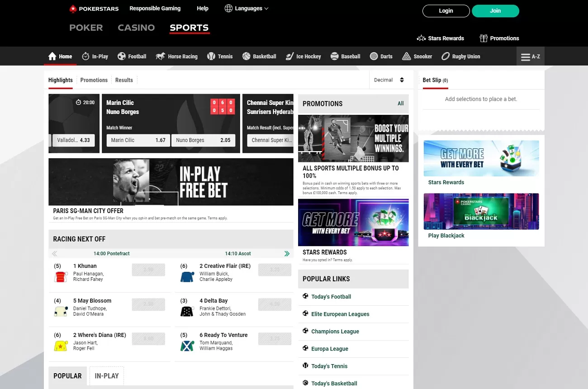Select the Chennai Super Kings odds button
Viewport: 588px width, 389px height.
tap(270, 140)
